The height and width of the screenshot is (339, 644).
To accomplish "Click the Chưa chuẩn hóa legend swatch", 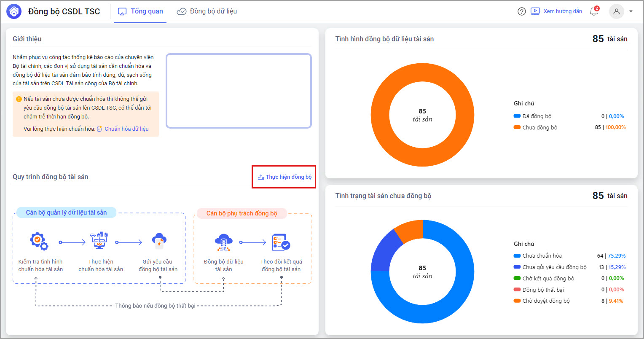I will tap(517, 256).
